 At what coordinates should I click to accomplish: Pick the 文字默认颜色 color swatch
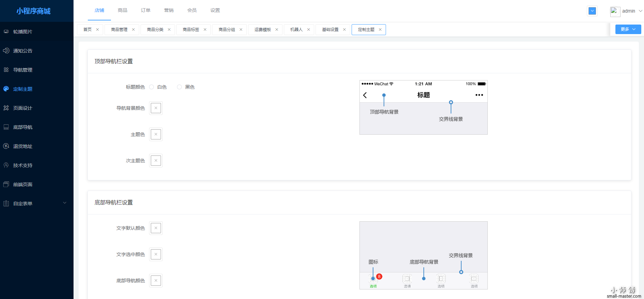[156, 228]
